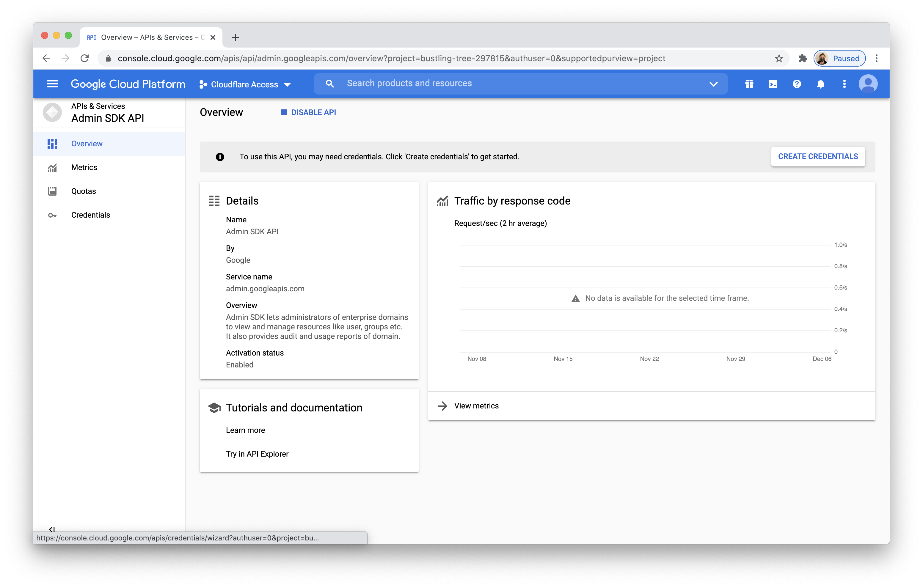Activate Cloud Shell terminal icon

773,84
